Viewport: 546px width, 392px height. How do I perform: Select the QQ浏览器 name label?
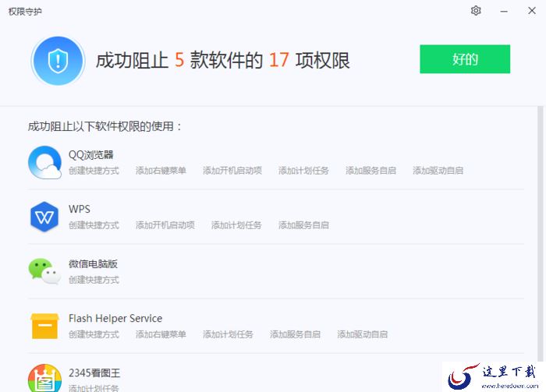click(x=91, y=155)
